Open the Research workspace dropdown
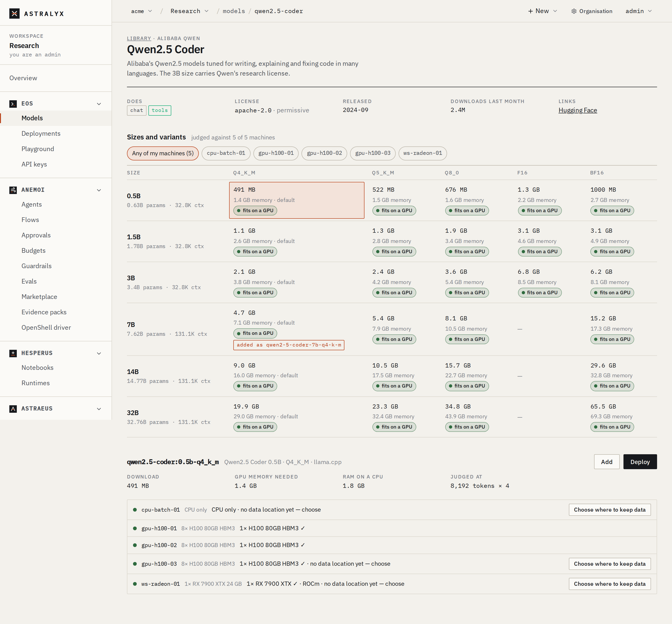The width and height of the screenshot is (672, 624). pos(189,11)
